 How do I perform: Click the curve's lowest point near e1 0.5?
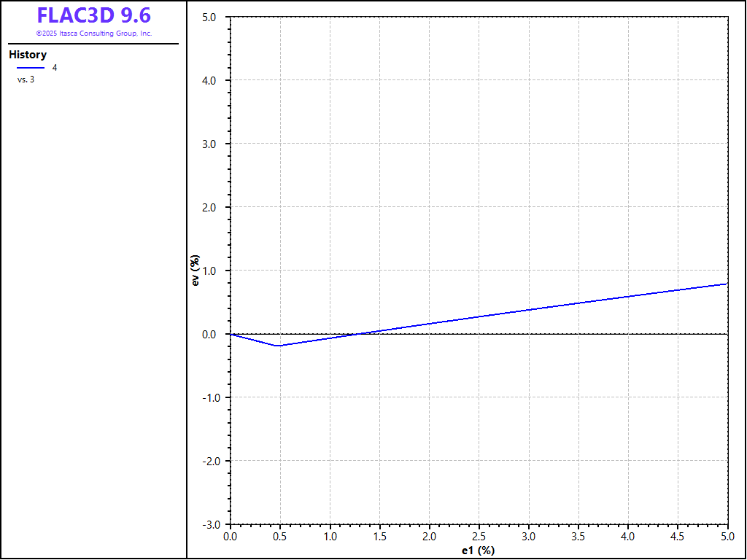(278, 346)
